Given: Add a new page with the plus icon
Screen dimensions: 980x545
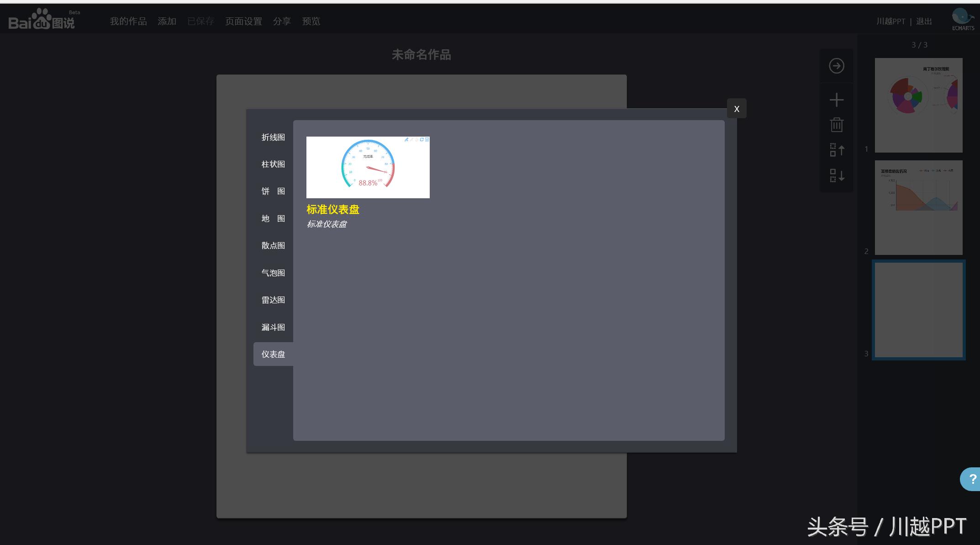Looking at the screenshot, I should pos(836,100).
